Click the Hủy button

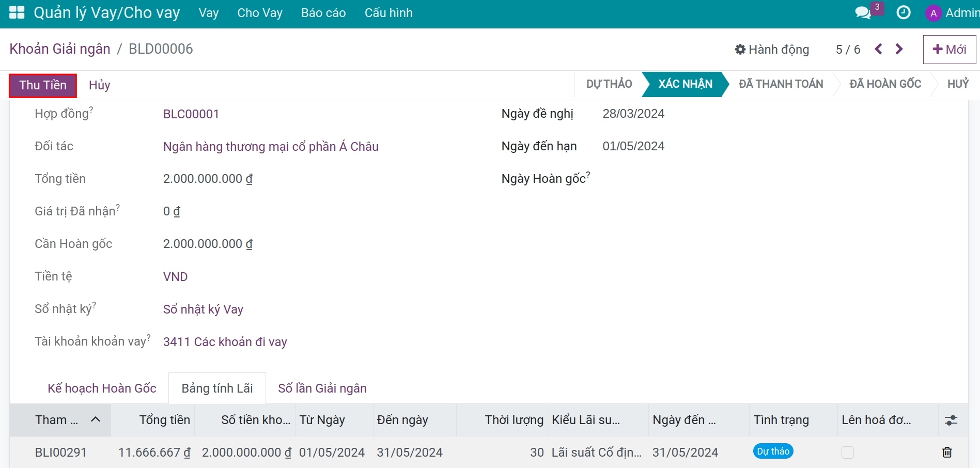[x=100, y=85]
